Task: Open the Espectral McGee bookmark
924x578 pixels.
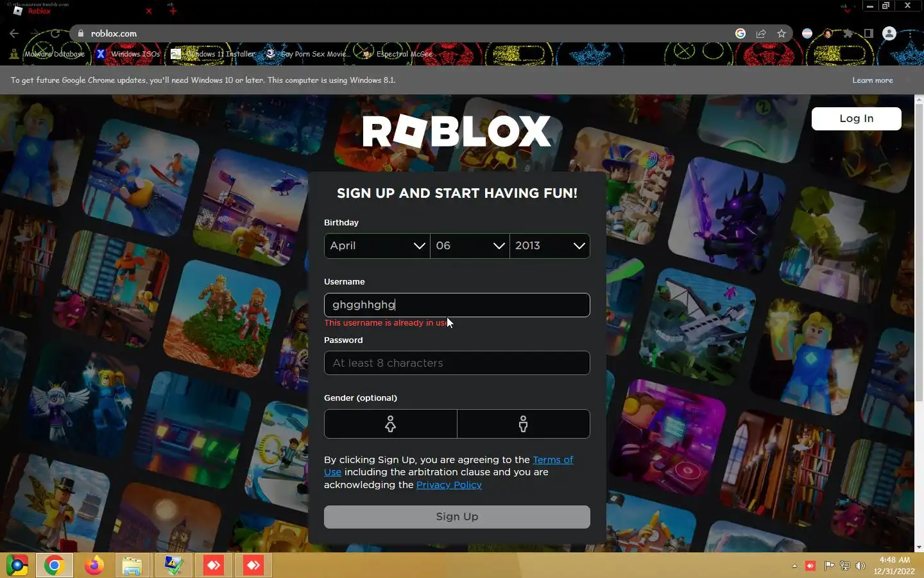Action: 397,54
